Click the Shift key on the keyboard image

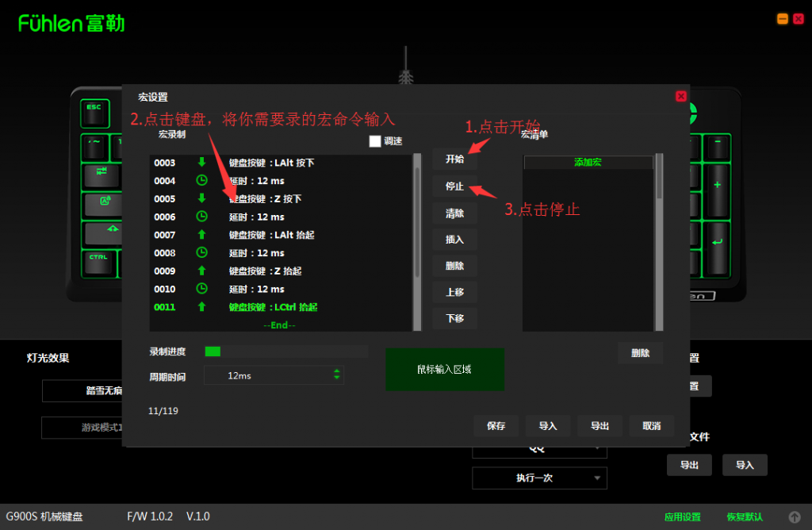[x=104, y=233]
